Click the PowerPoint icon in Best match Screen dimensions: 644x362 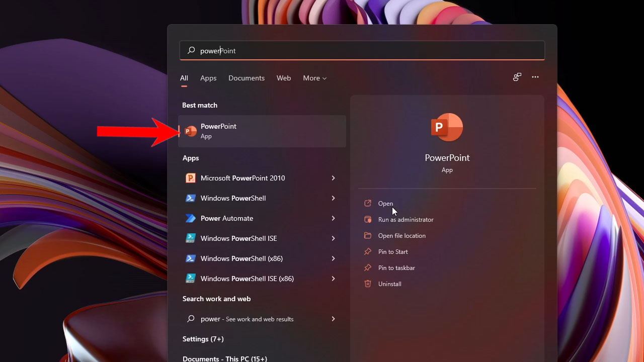(x=191, y=131)
